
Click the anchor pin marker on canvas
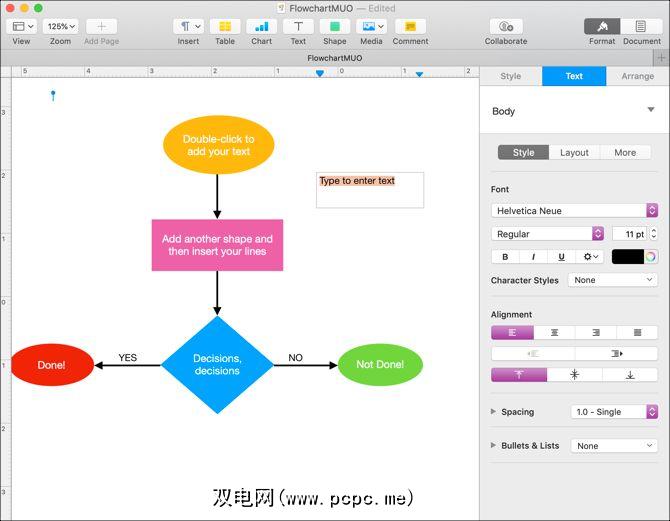(53, 95)
